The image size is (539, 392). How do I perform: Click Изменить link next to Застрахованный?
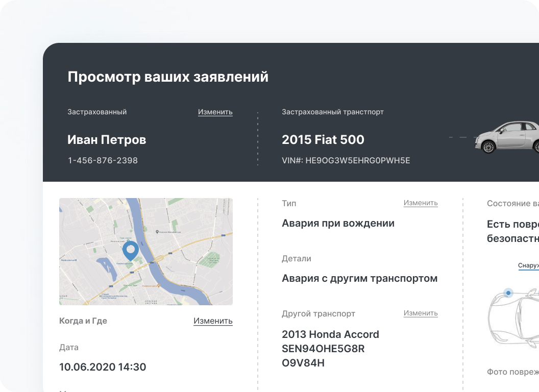click(x=215, y=112)
